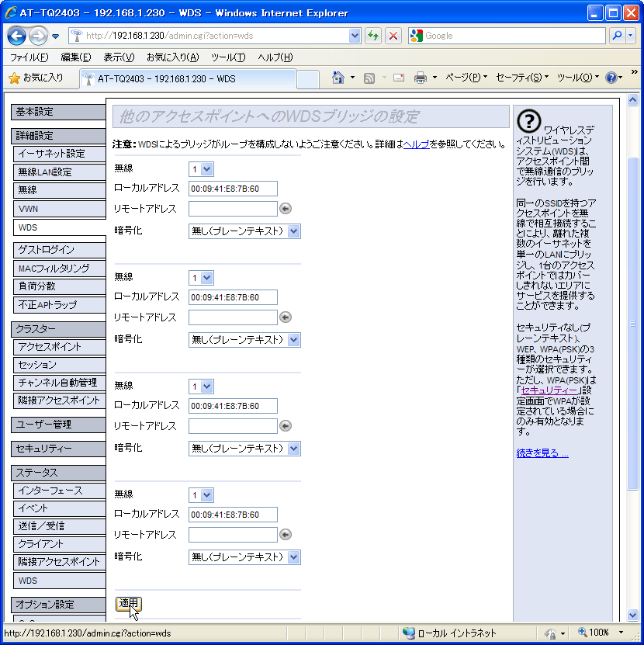
Task: Follow the ヘルプ link in the caution note
Action: [x=416, y=144]
